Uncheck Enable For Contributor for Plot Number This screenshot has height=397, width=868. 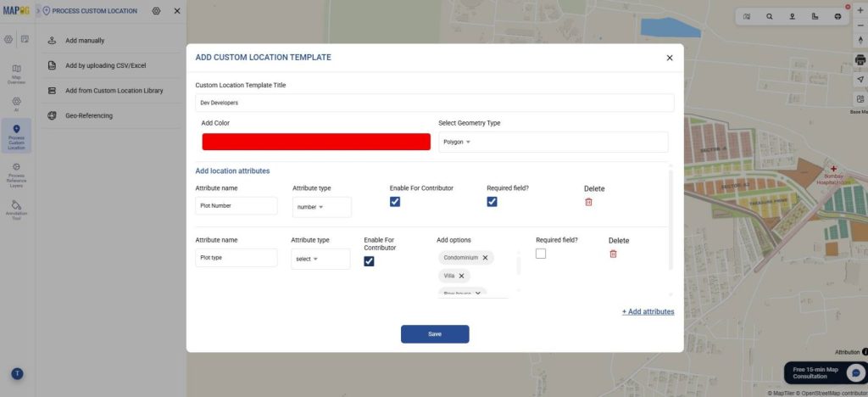[x=395, y=202]
